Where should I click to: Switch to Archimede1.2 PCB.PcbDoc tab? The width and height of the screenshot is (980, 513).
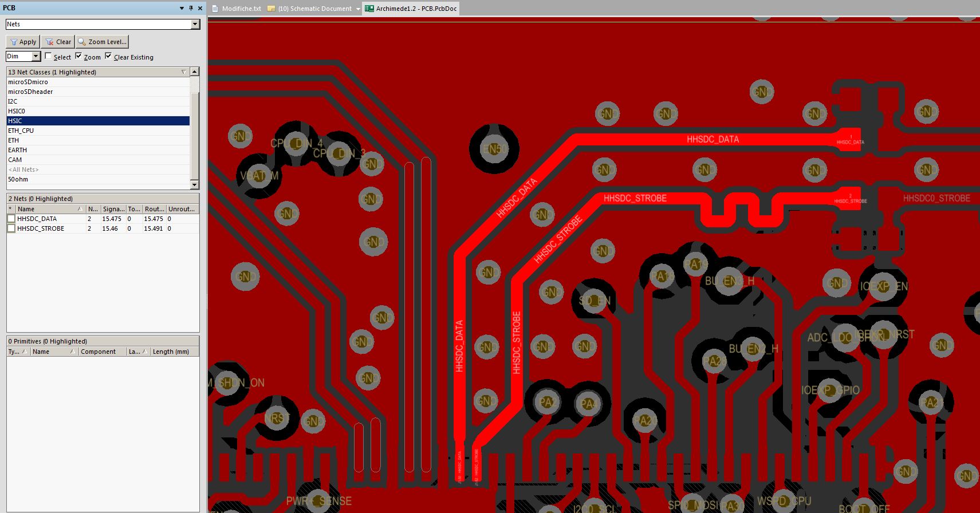(411, 9)
